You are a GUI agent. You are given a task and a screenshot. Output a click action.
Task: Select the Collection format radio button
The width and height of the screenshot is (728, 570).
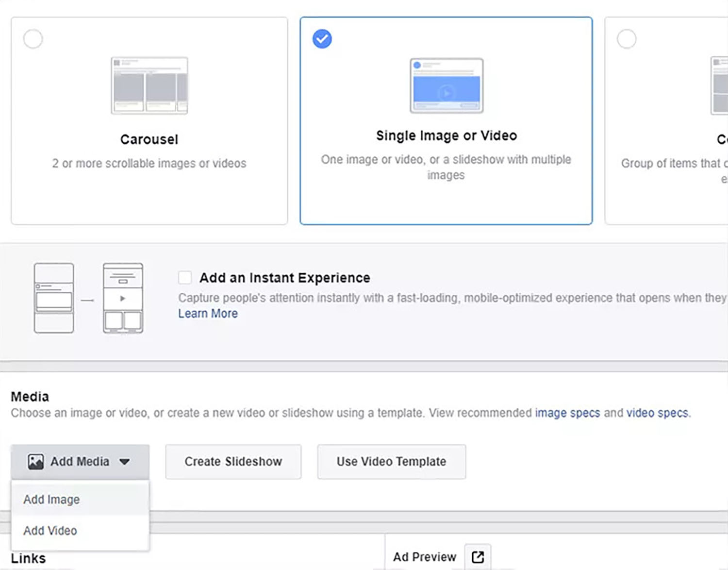(627, 38)
